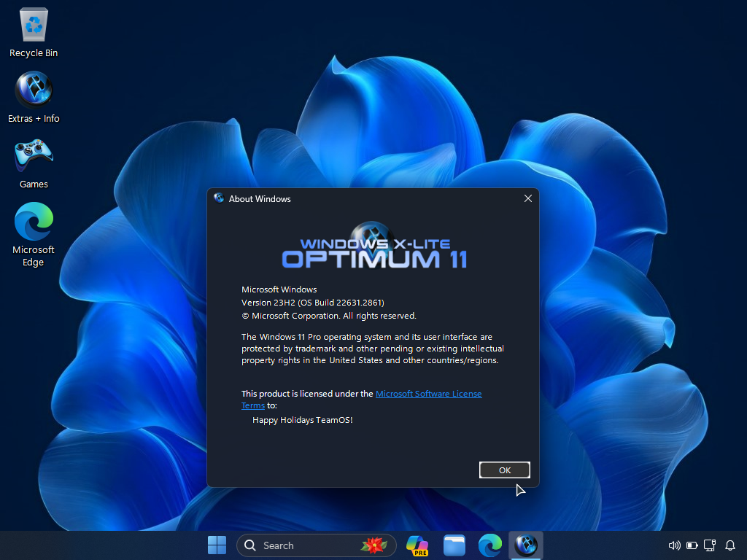Open the Recycle Bin desktop icon
This screenshot has height=560, width=747.
point(34,32)
